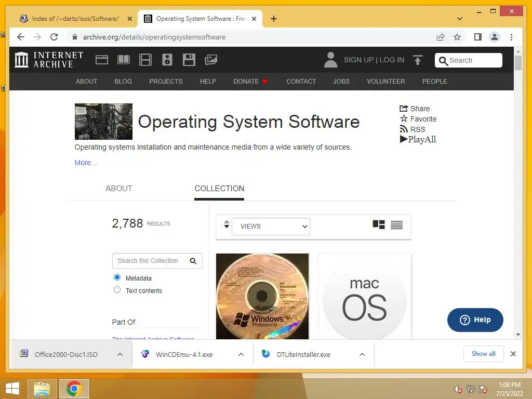This screenshot has height=399, width=532.
Task: Open VOLUNTEER nav menu item
Action: [x=386, y=82]
